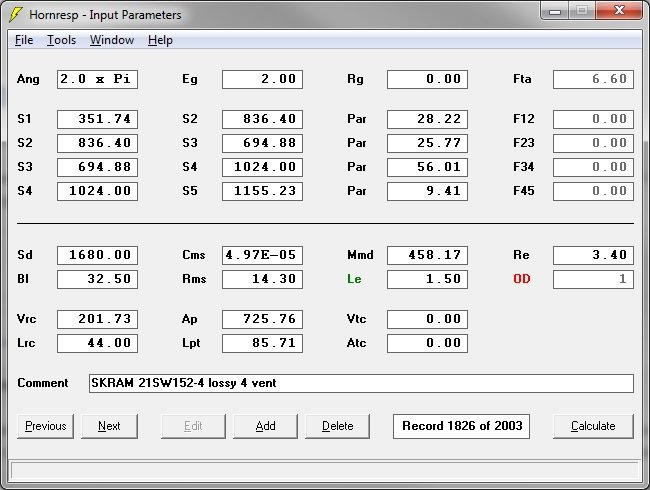Select the Par field showing 28.22
Viewport: 650px width, 490px height.
point(427,119)
